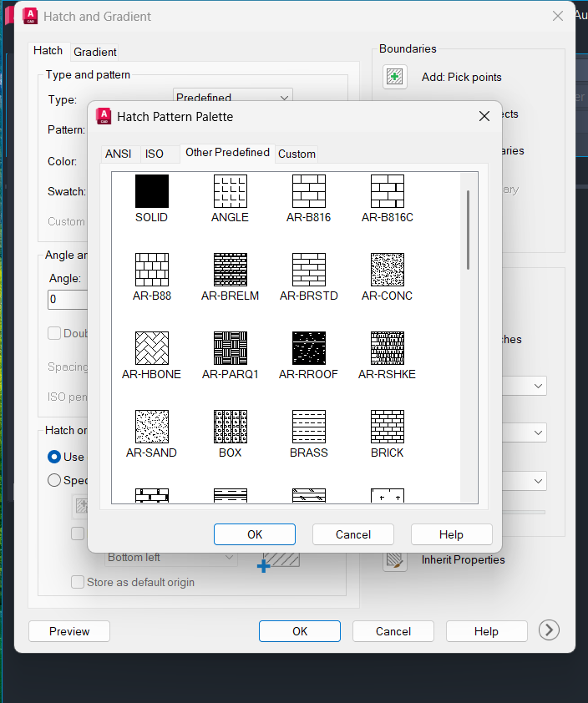Click the Inherit Properties brush icon
Image resolution: width=588 pixels, height=703 pixels.
pos(395,560)
